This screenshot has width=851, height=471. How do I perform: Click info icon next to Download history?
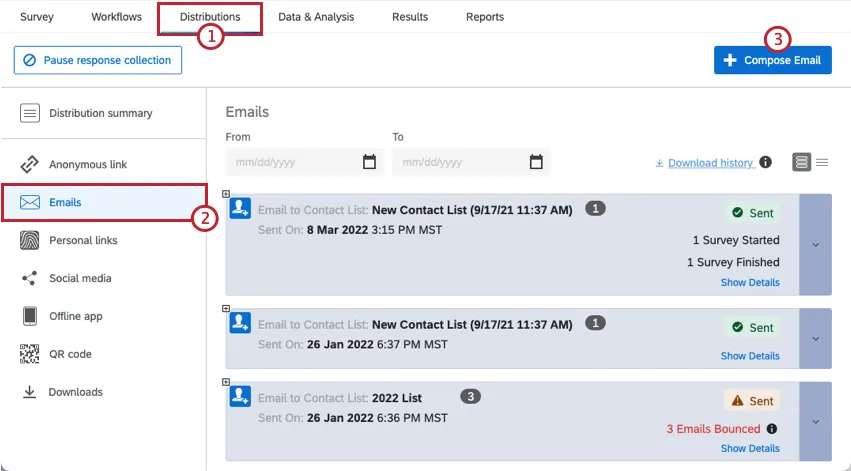[766, 162]
